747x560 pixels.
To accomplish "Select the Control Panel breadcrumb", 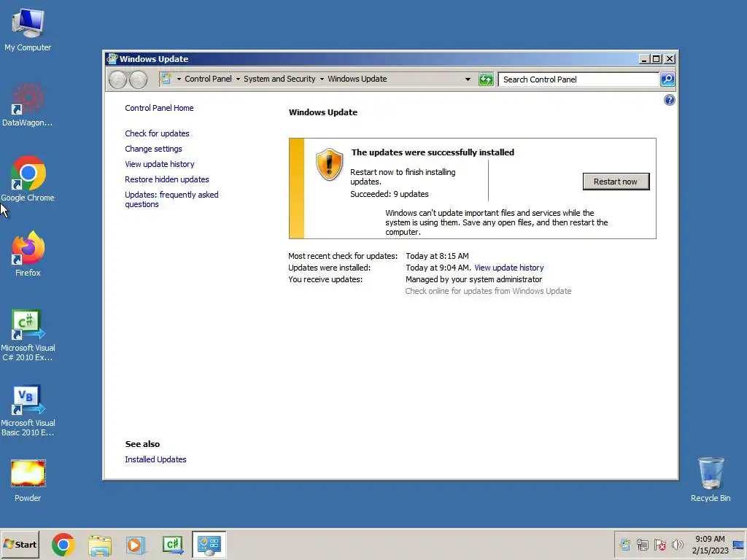I will (208, 79).
